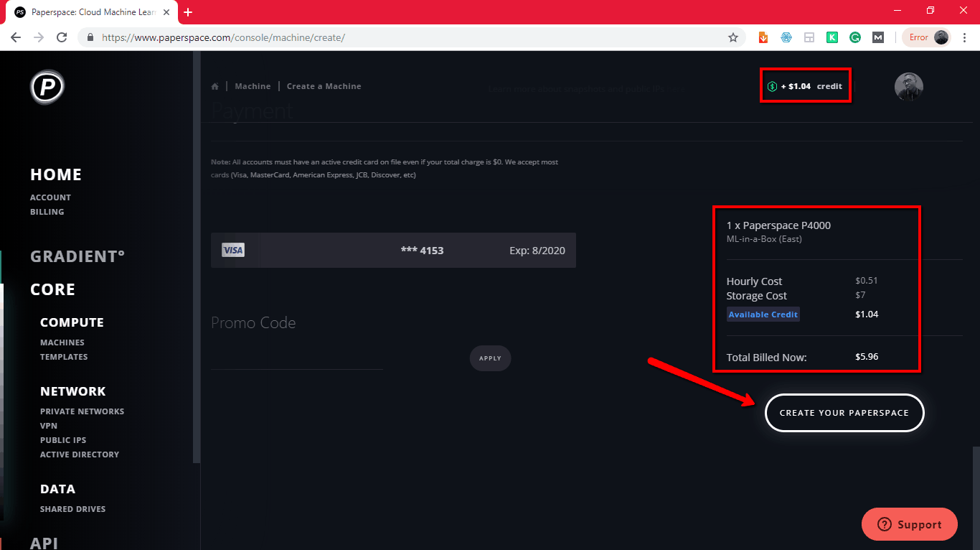
Task: Click the $1.04 value beside Available Credit
Action: click(x=867, y=314)
